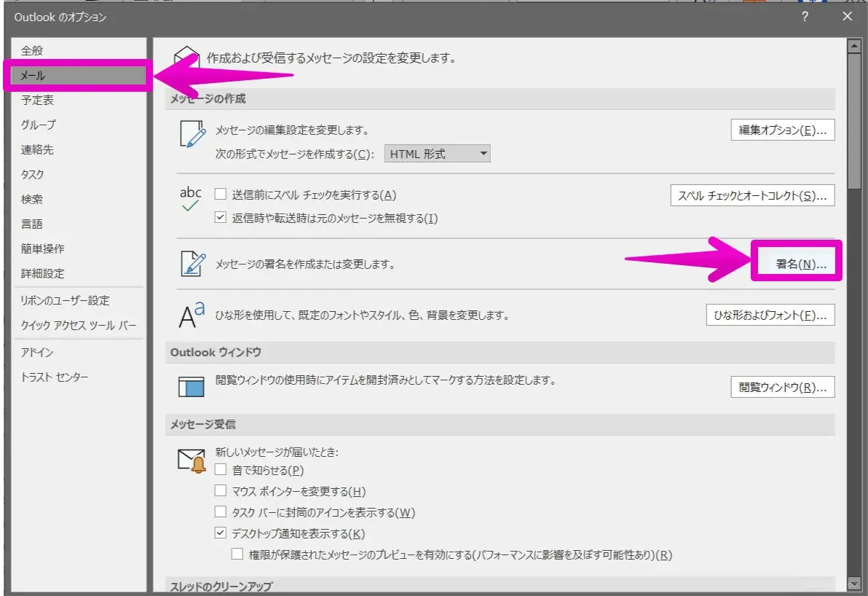The image size is (868, 596).
Task: Enable 権限が保護されたメッセージのプレビュー checkbox
Action: pyautogui.click(x=237, y=554)
